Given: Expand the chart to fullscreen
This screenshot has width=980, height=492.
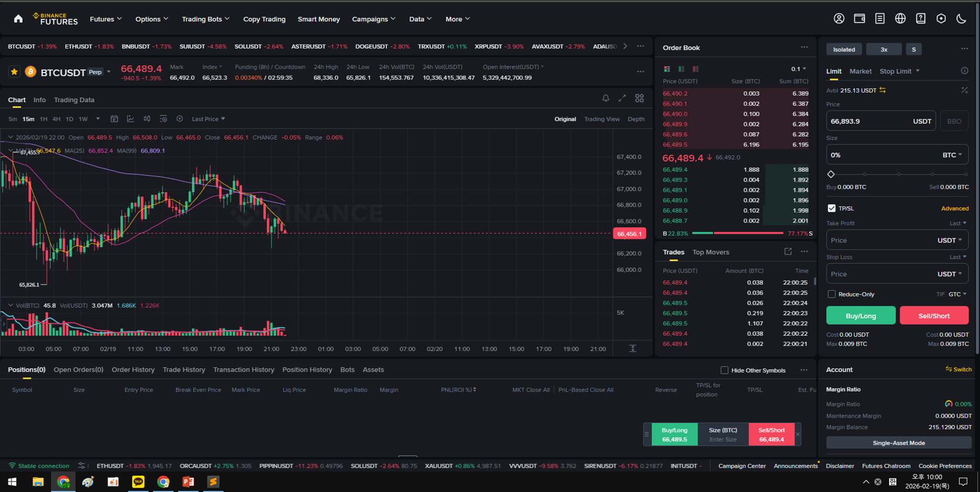Looking at the screenshot, I should (x=622, y=98).
